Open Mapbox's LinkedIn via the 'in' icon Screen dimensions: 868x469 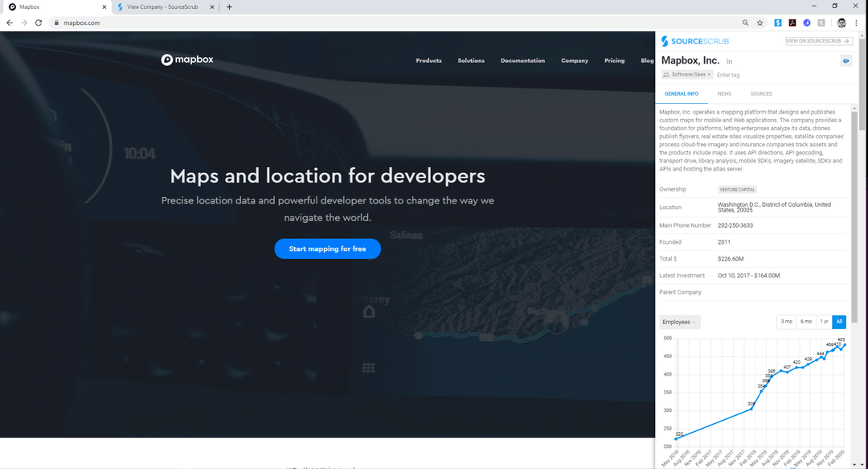coord(729,61)
